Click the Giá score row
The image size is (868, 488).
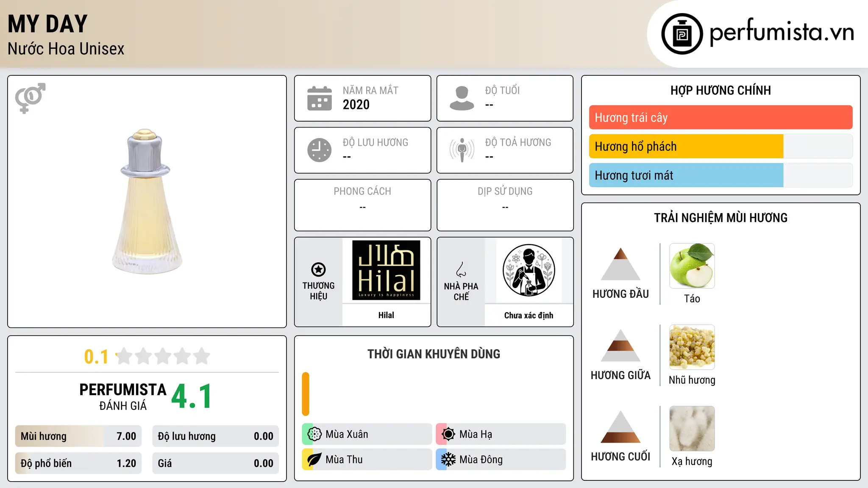[215, 463]
